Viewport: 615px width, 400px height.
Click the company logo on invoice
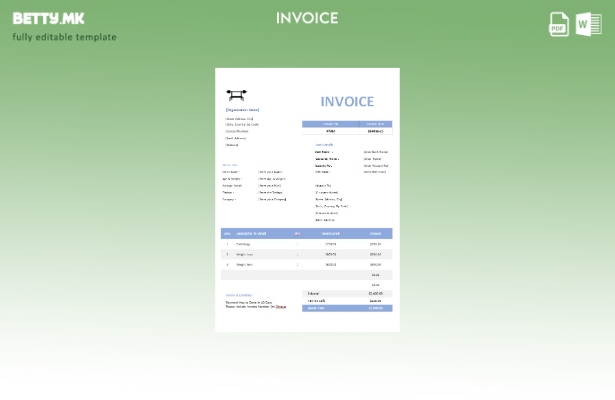(x=236, y=95)
